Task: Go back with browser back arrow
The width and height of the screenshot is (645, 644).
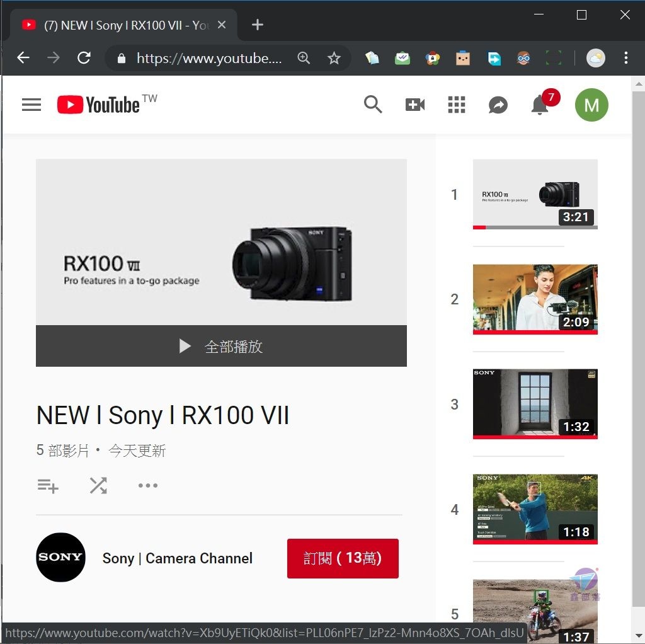Action: (x=23, y=57)
